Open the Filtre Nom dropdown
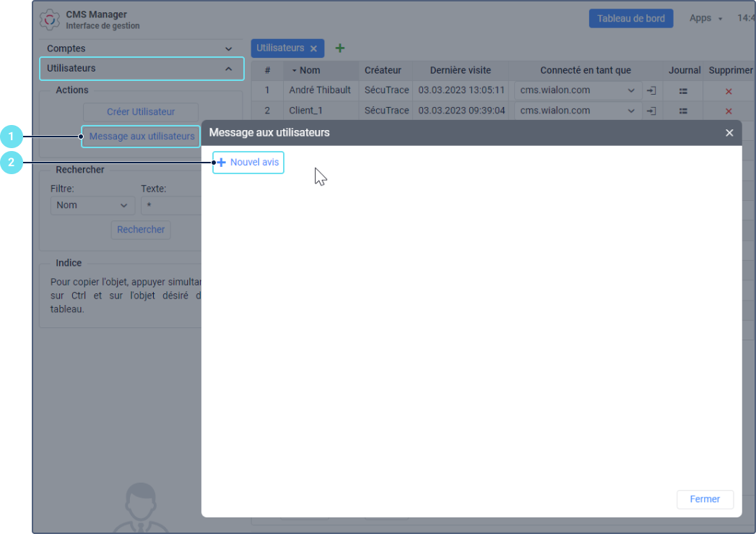Image resolution: width=756 pixels, height=534 pixels. tap(92, 205)
